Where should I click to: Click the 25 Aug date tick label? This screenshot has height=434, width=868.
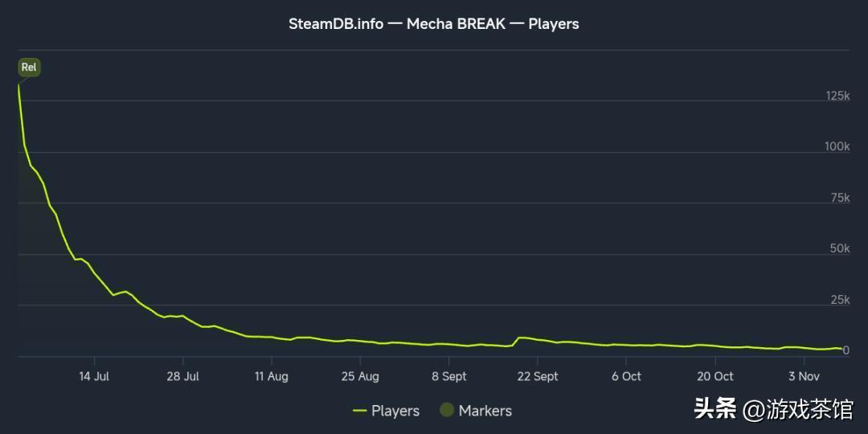(360, 376)
